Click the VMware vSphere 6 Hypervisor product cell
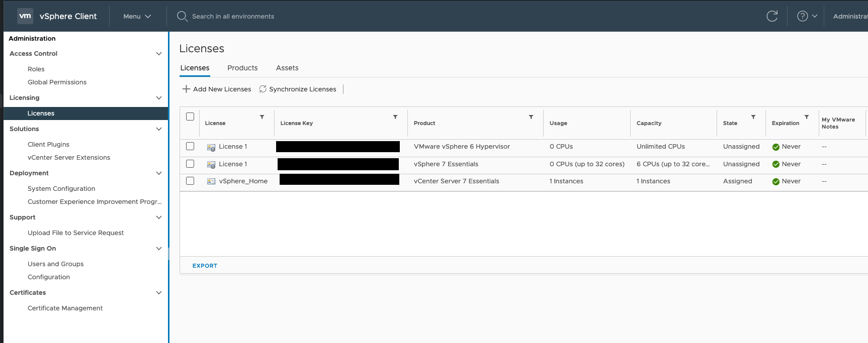The height and width of the screenshot is (343, 868). 462,147
